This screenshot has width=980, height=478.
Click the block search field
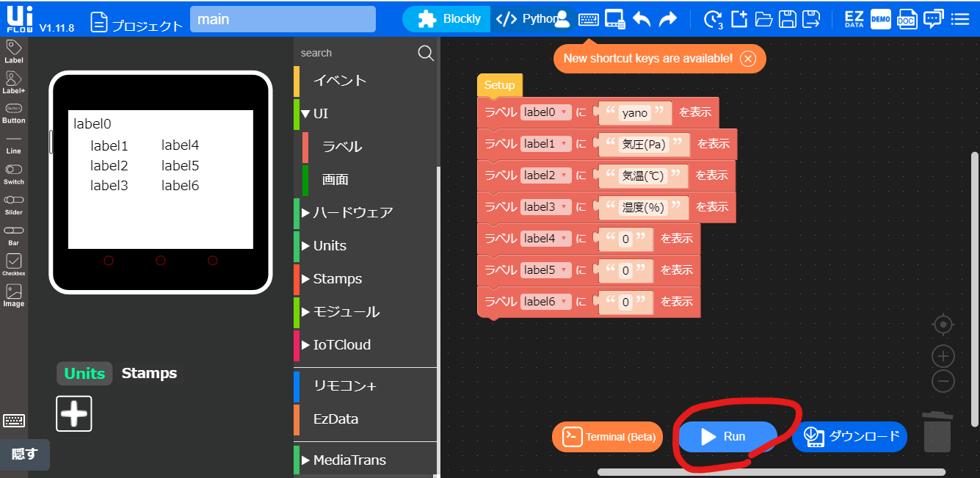pyautogui.click(x=352, y=52)
